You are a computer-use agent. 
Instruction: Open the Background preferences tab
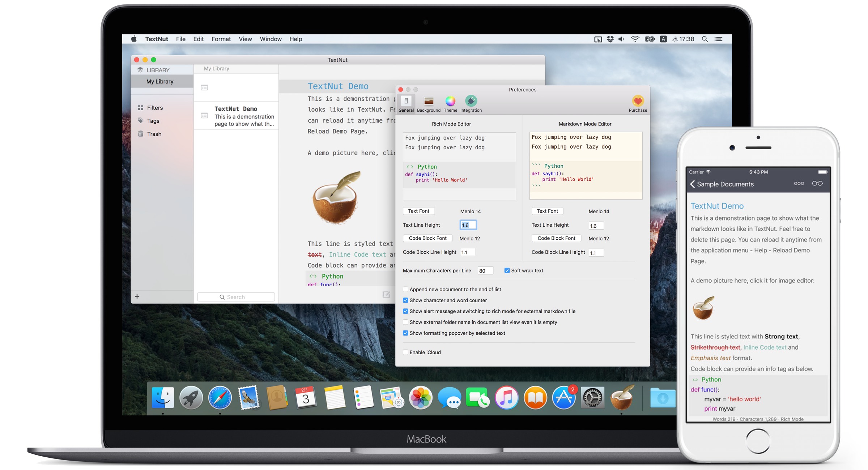pyautogui.click(x=429, y=101)
